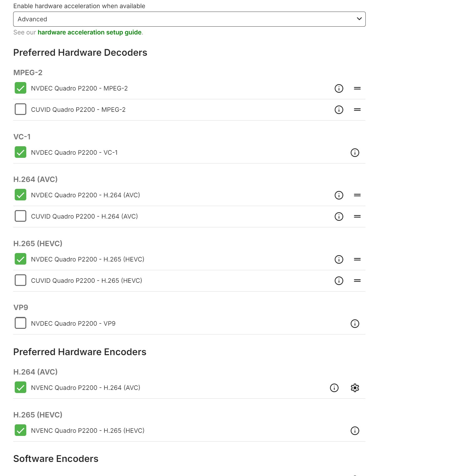Enable CUVID Quadro P2200 MPEG-2 checkbox
The height and width of the screenshot is (476, 470).
(x=21, y=109)
